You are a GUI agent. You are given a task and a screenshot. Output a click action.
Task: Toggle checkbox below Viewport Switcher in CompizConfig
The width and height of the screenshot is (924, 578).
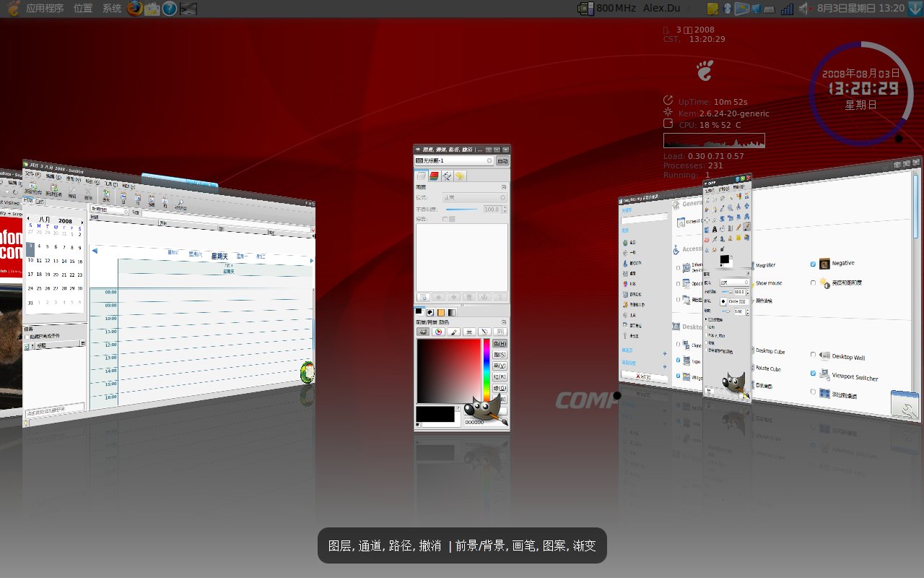[813, 391]
